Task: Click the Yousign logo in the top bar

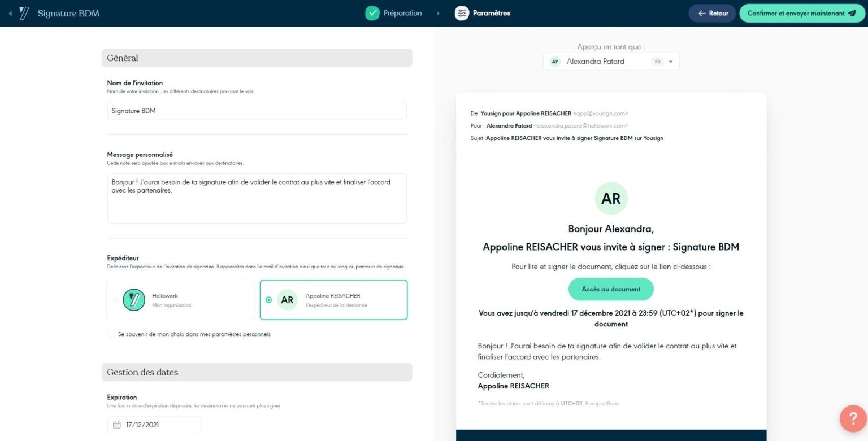Action: point(24,12)
